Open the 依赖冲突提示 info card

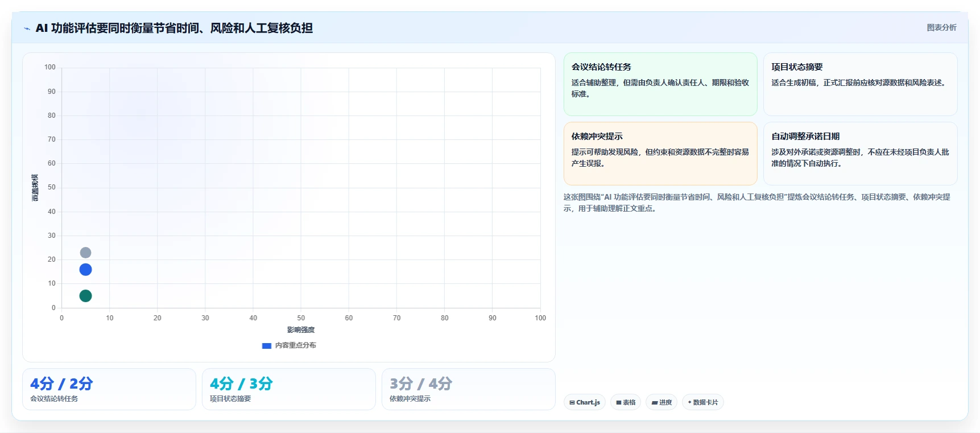[660, 154]
